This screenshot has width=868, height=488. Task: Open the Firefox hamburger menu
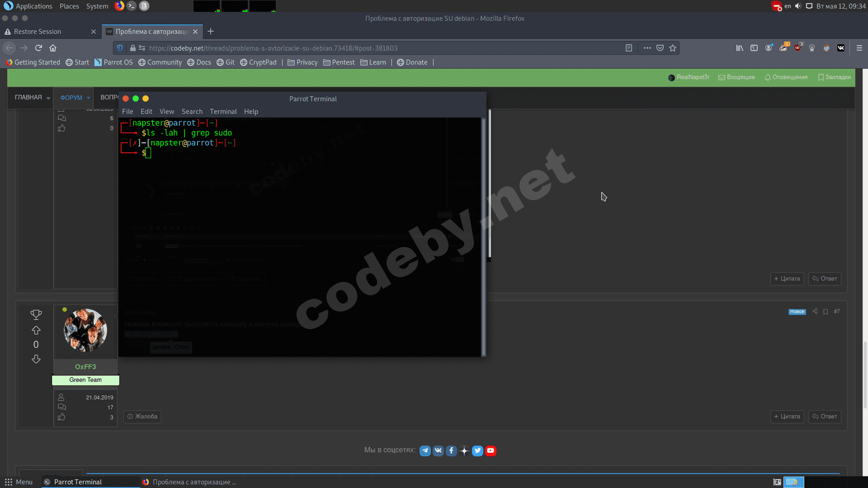(860, 48)
